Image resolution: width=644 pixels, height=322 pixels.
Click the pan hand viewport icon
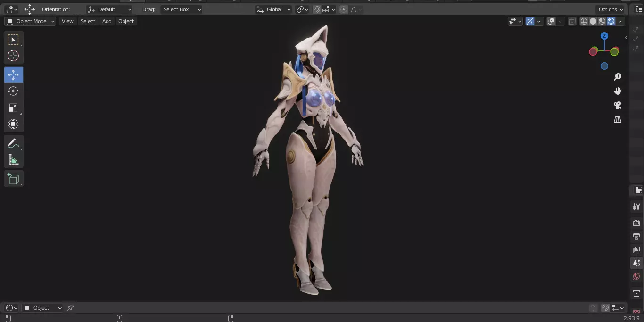coord(618,91)
